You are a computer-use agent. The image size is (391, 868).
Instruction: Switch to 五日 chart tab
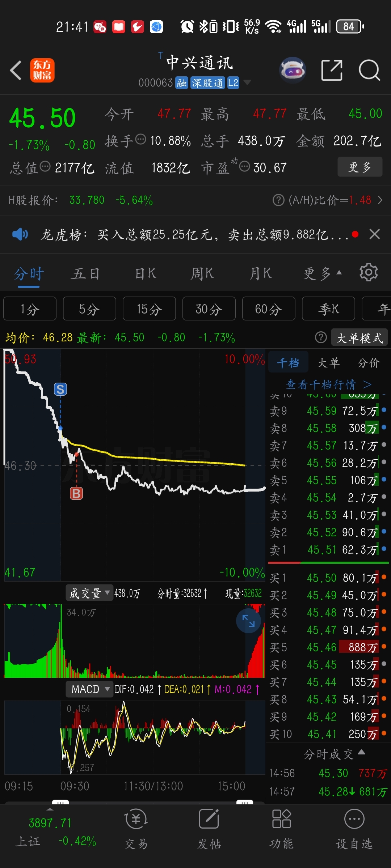[x=85, y=274]
